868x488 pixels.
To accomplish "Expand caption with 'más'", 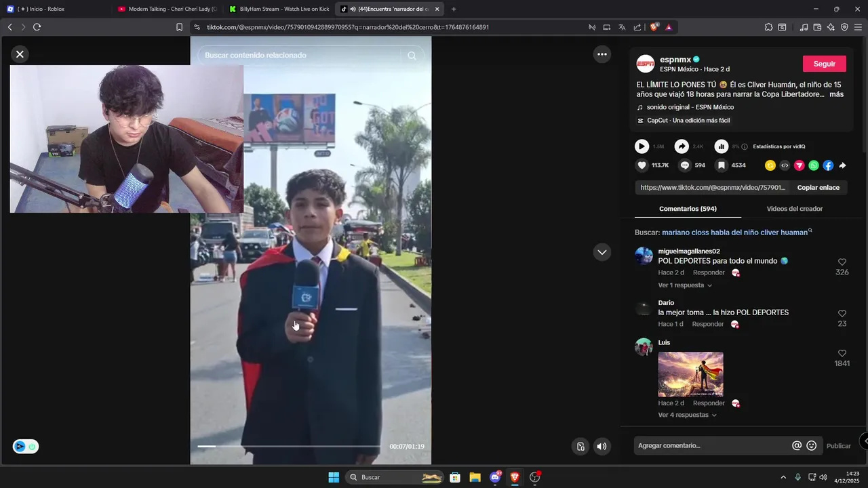I will pos(836,94).
